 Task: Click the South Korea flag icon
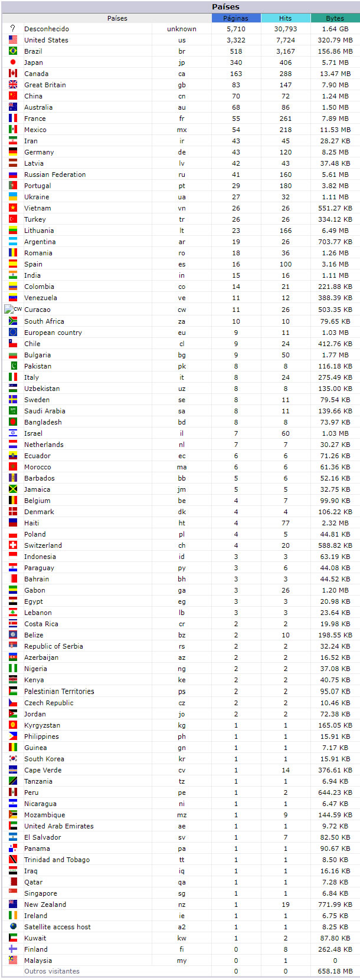pos(13,758)
